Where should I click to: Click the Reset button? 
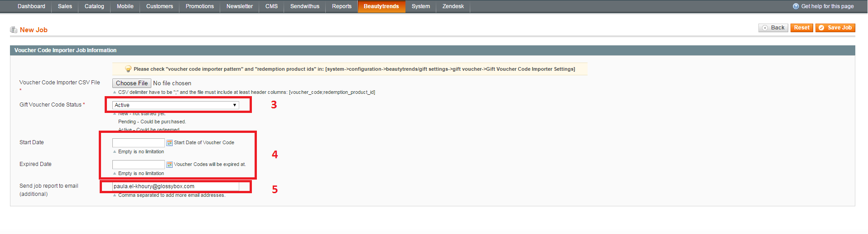tap(802, 28)
